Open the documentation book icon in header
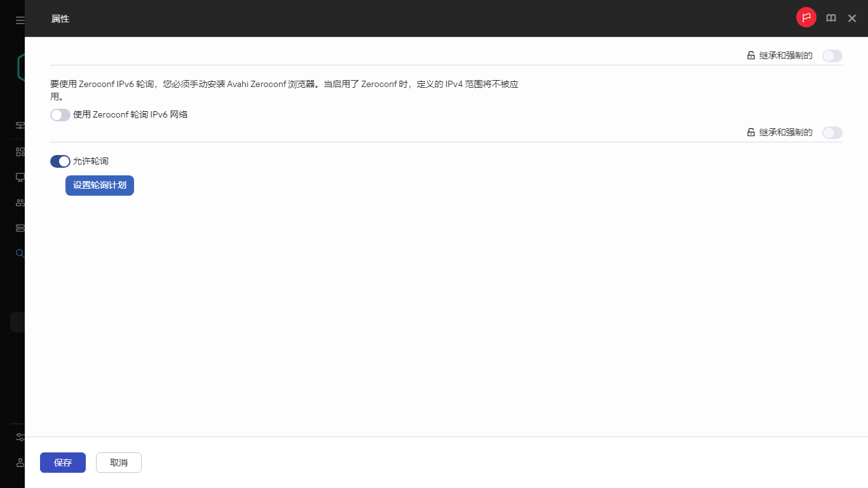Viewport: 868px width, 488px height. pos(831,18)
